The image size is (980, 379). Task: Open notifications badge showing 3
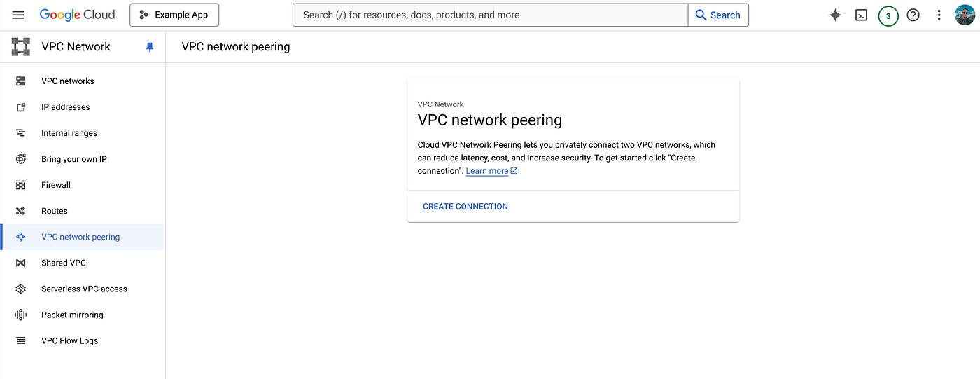[x=888, y=15]
